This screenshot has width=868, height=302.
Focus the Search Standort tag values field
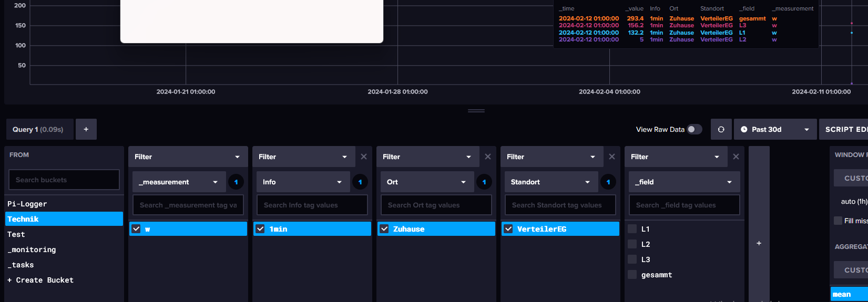click(560, 205)
